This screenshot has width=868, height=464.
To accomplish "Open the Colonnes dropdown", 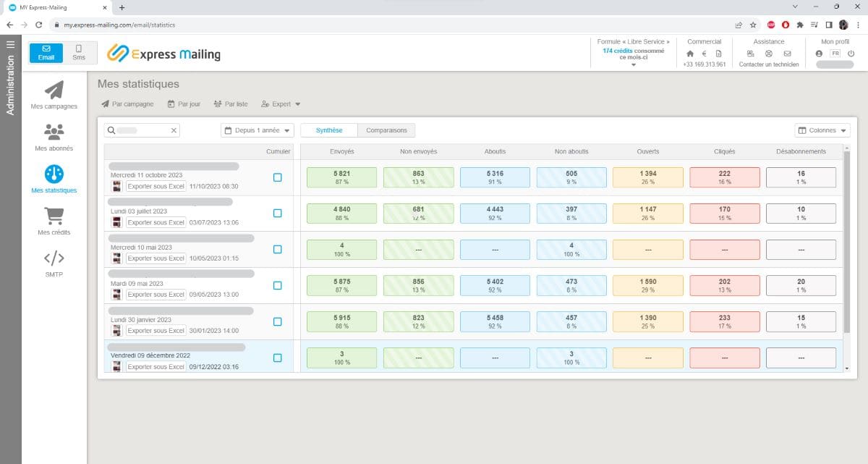I will 822,130.
